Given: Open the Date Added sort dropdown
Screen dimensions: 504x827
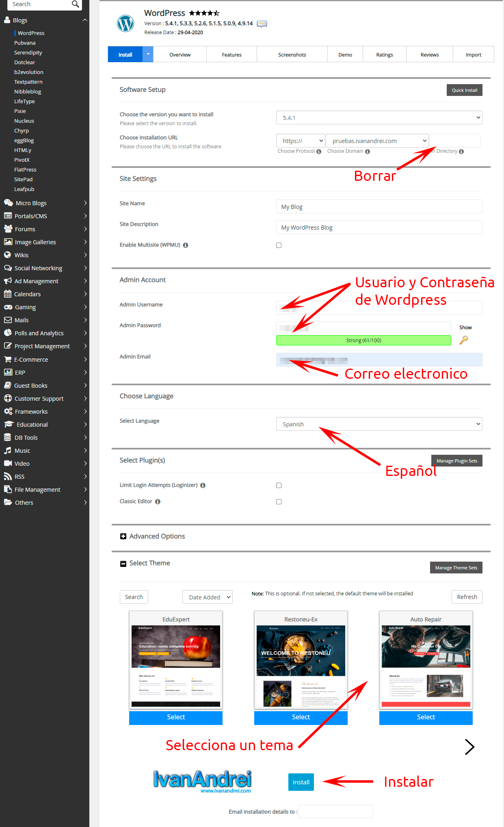Looking at the screenshot, I should (x=207, y=597).
